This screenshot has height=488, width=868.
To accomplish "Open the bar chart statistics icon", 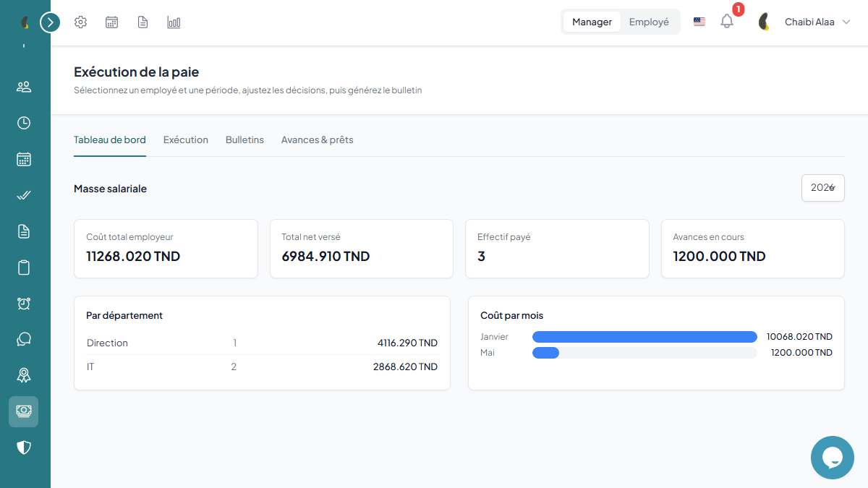I will click(x=174, y=22).
